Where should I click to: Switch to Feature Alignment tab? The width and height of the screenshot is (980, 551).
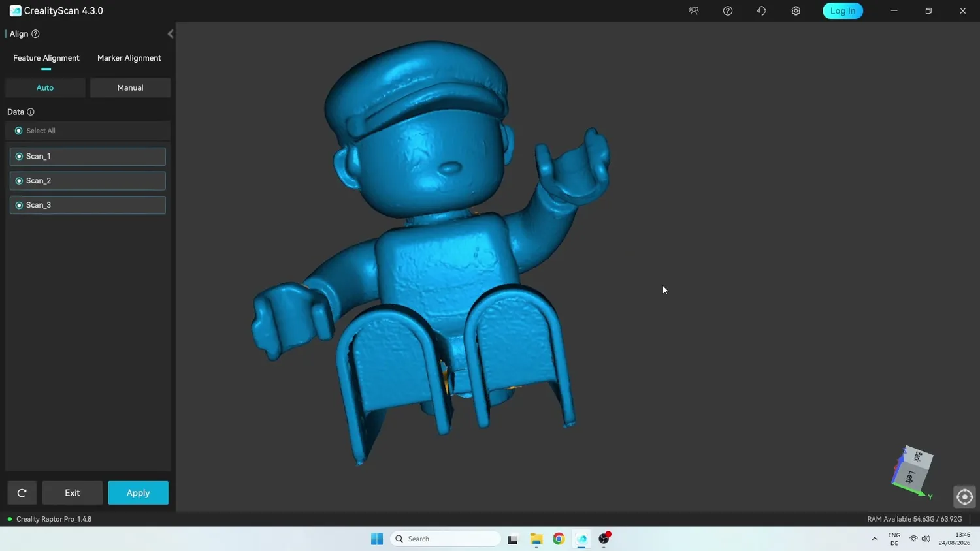46,58
